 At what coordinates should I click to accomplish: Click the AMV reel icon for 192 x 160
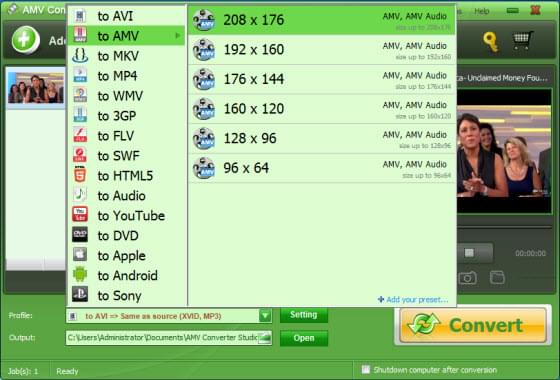tap(204, 50)
